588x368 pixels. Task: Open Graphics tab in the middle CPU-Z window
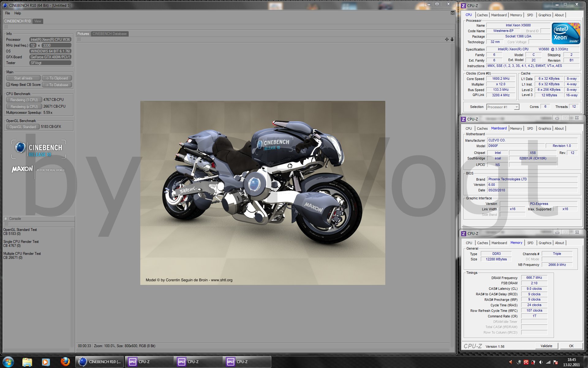[545, 128]
